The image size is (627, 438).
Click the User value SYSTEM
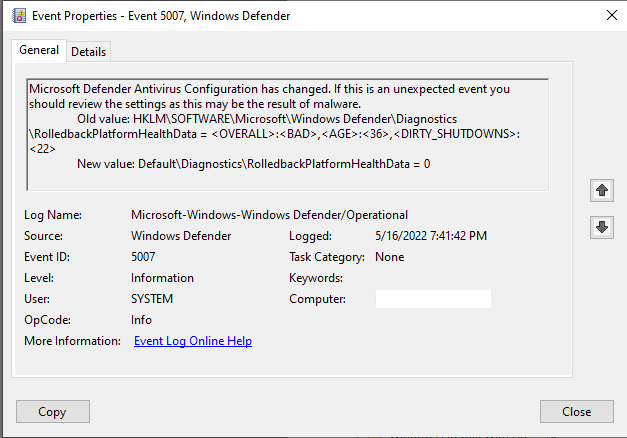tap(152, 299)
